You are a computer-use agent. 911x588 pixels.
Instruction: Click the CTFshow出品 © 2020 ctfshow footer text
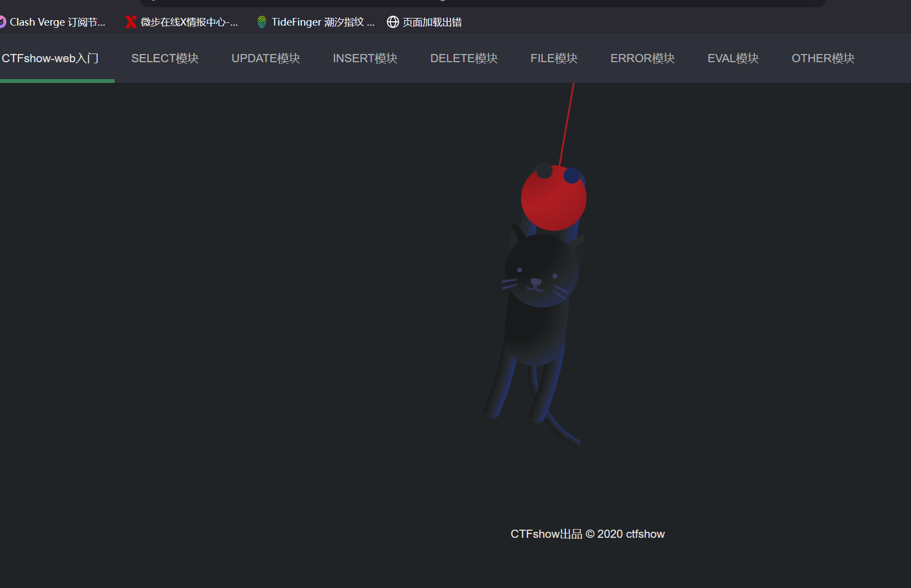(587, 534)
